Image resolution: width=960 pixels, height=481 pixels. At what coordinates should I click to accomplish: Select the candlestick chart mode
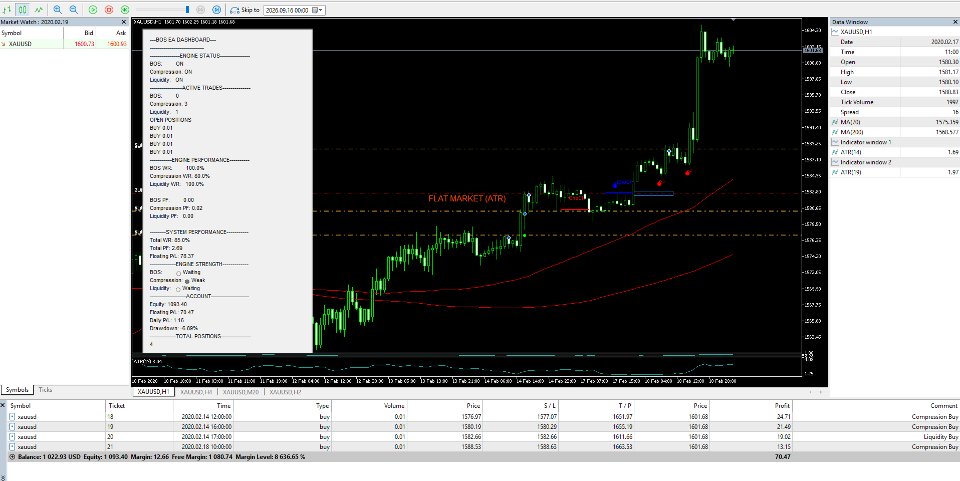(x=23, y=10)
